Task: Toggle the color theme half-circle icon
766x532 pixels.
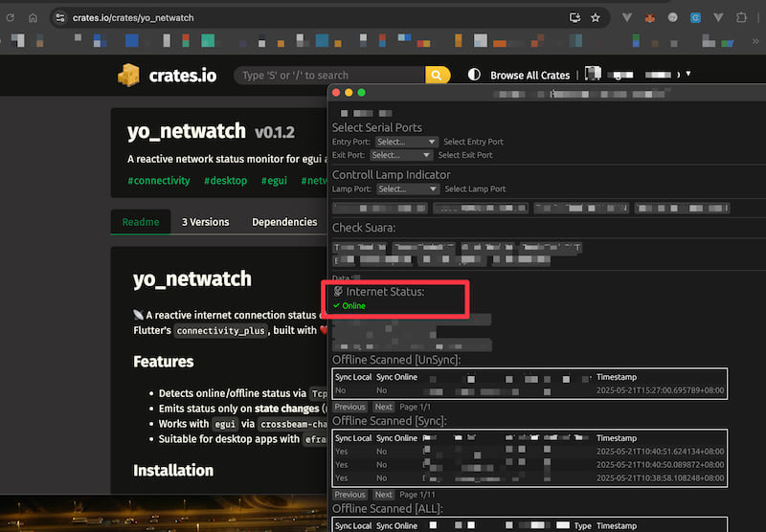Action: tap(474, 75)
